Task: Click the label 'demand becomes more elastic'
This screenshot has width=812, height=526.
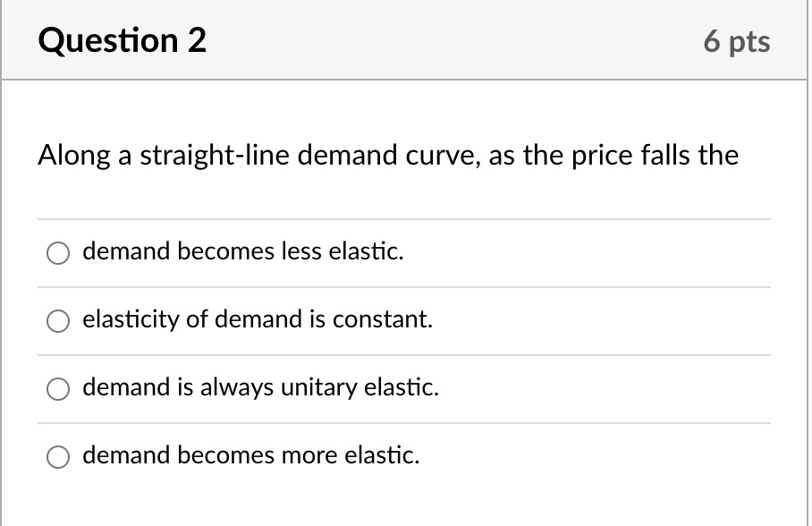Action: point(250,455)
